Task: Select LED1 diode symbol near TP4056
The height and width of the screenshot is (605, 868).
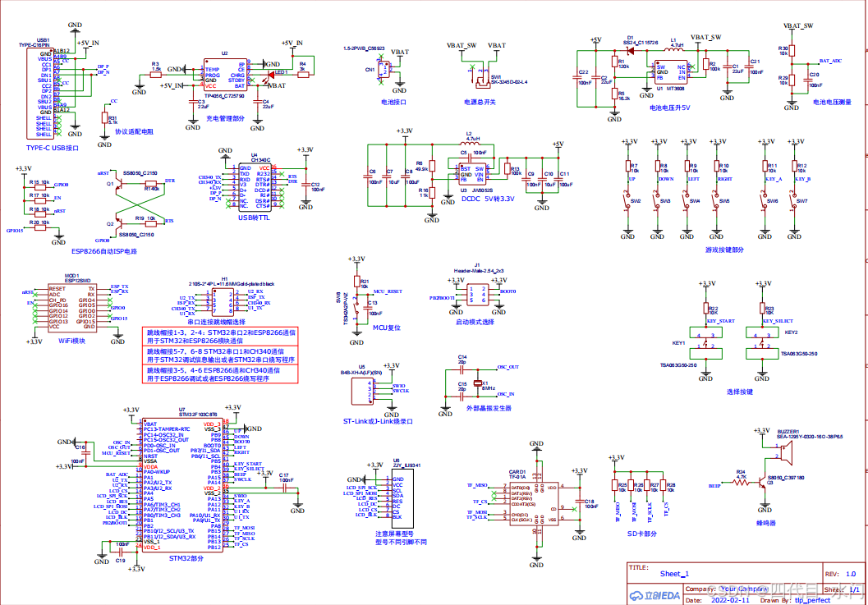Action: coord(271,74)
